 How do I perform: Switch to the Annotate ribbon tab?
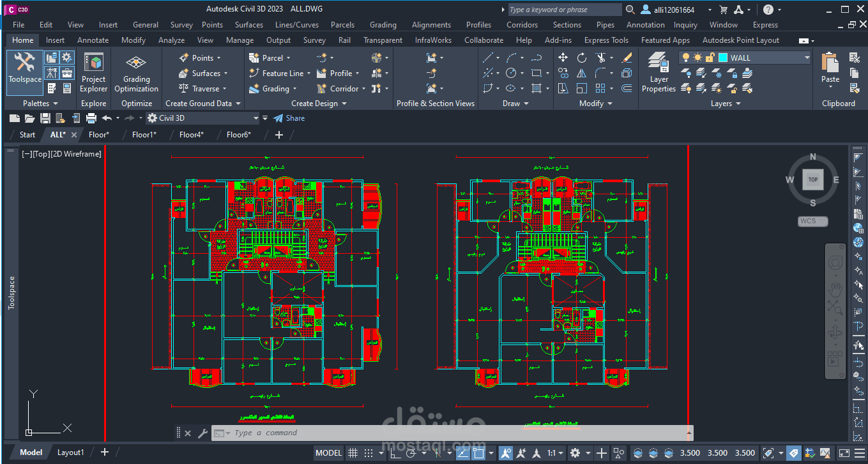[x=93, y=40]
